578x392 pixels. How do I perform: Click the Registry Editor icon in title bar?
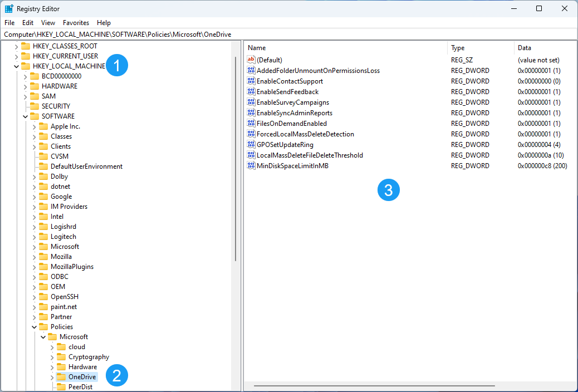pyautogui.click(x=9, y=9)
